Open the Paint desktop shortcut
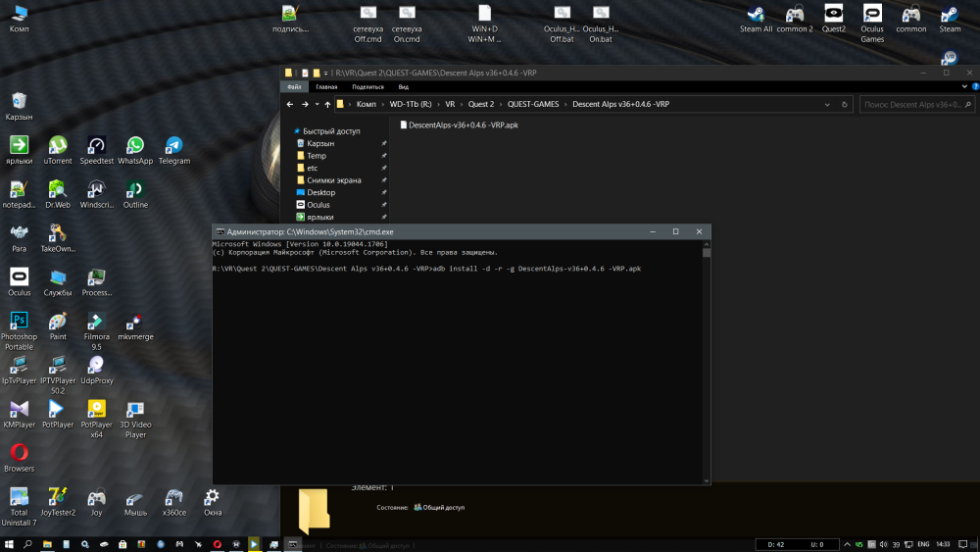This screenshot has height=552, width=980. click(58, 326)
